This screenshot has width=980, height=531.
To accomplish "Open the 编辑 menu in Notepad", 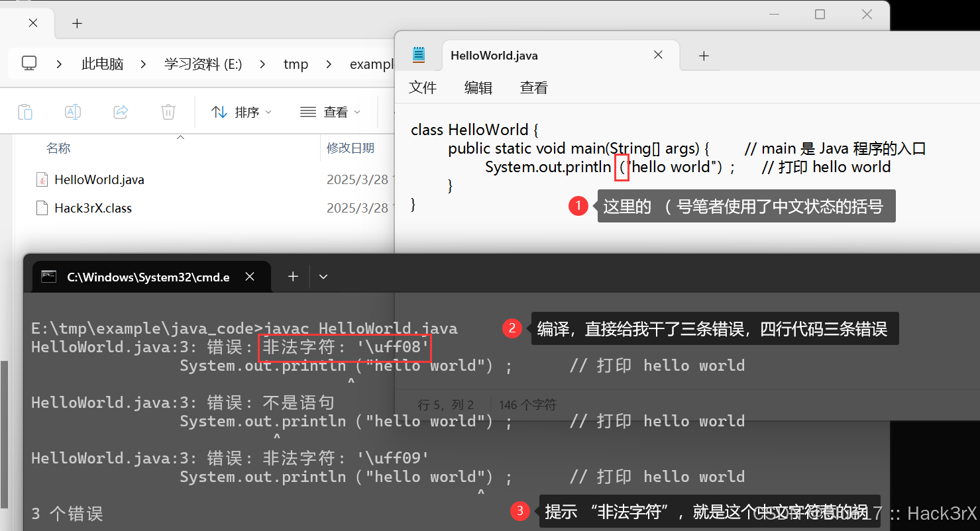I will [x=478, y=87].
